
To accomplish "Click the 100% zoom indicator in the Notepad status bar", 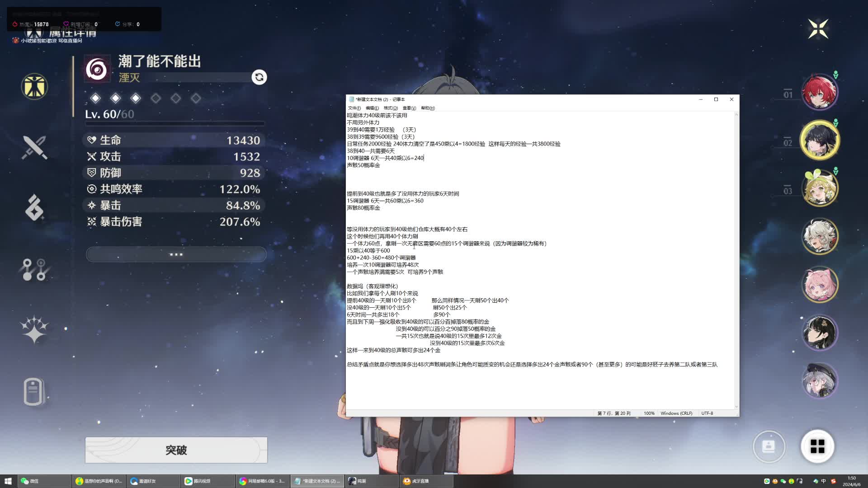I will point(649,413).
